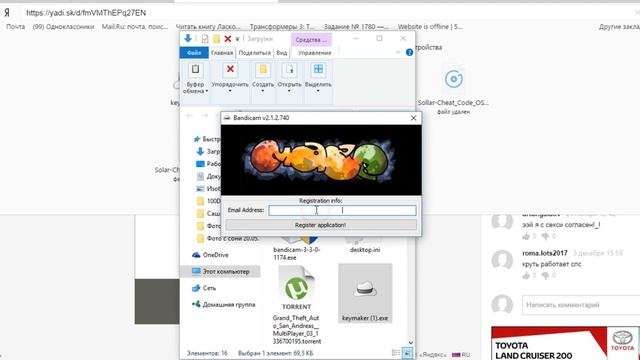Viewport: 640px width, 360px height.
Task: Click the blue down-arrow quick access icon
Action: point(188,38)
